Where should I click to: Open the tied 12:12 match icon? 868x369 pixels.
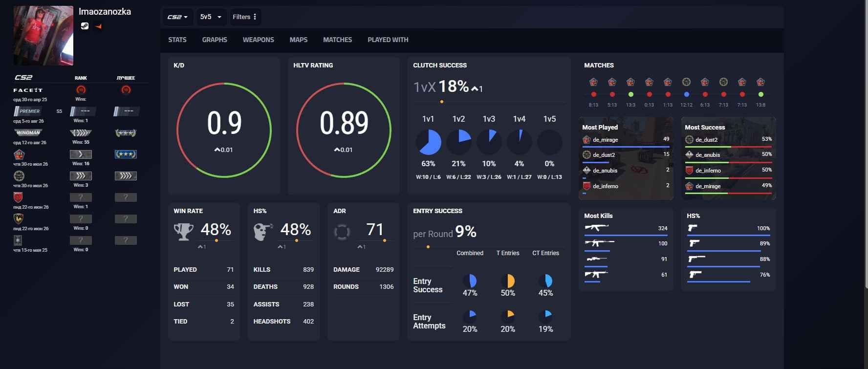tap(686, 82)
